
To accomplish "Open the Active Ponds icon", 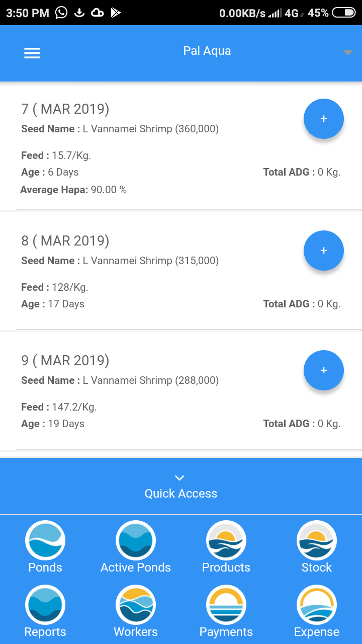I will [136, 540].
